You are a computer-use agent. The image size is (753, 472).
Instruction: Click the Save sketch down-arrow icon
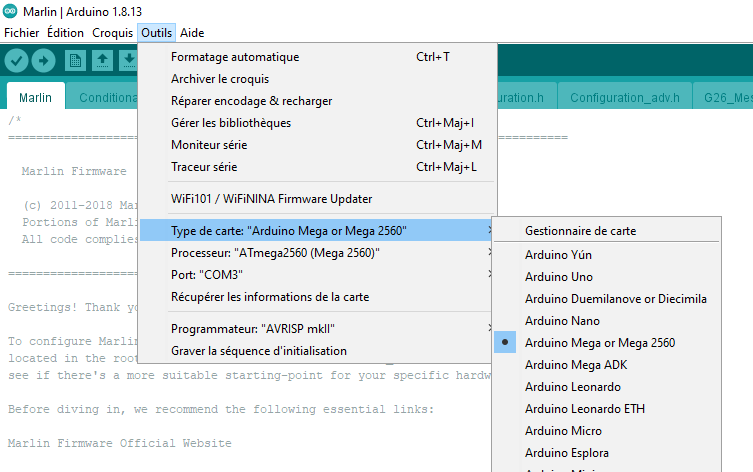tap(128, 61)
